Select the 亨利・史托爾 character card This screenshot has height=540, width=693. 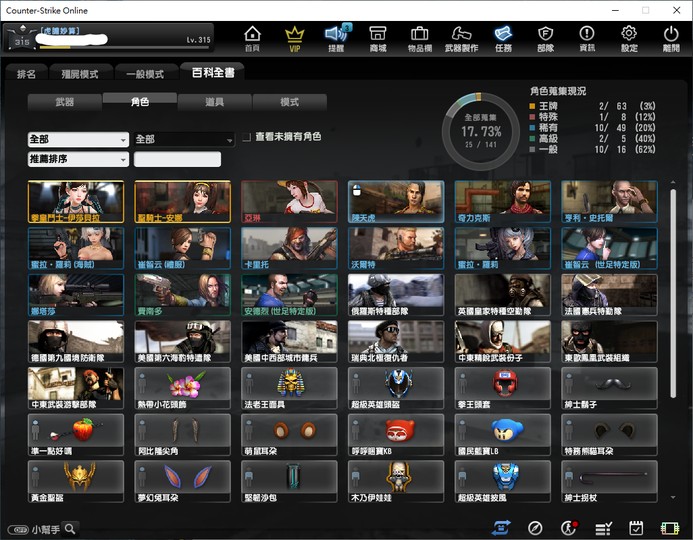[x=609, y=201]
